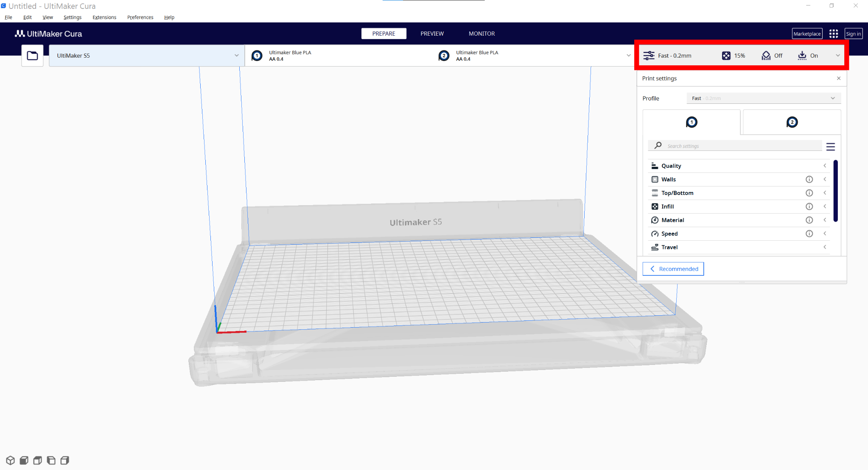
Task: Click the settings list scrollbar
Action: pos(835,191)
